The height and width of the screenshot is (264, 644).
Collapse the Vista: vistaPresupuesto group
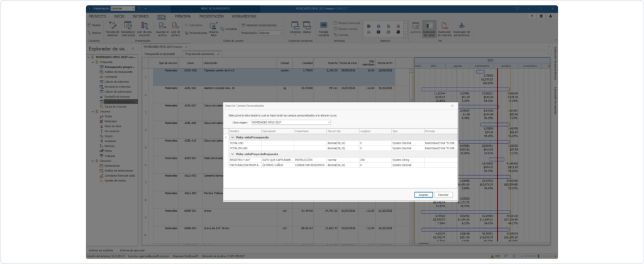coord(233,137)
